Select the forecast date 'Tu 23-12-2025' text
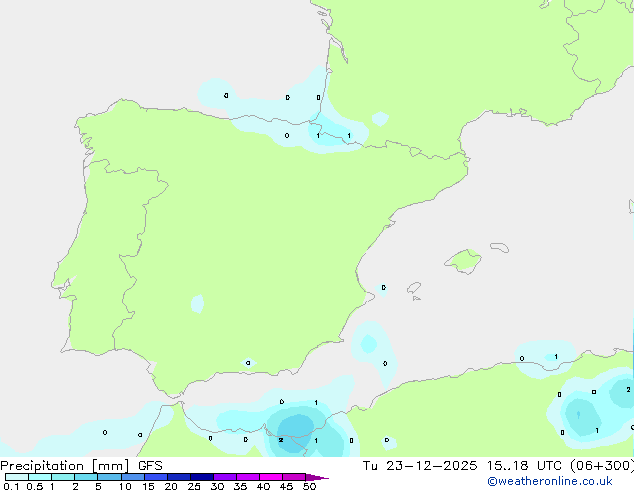This screenshot has width=634, height=490. tap(420, 466)
